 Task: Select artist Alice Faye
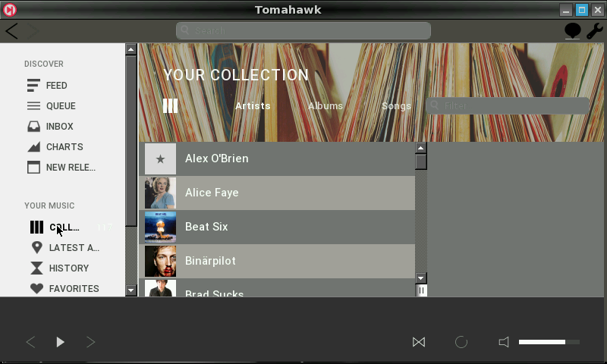pos(277,193)
